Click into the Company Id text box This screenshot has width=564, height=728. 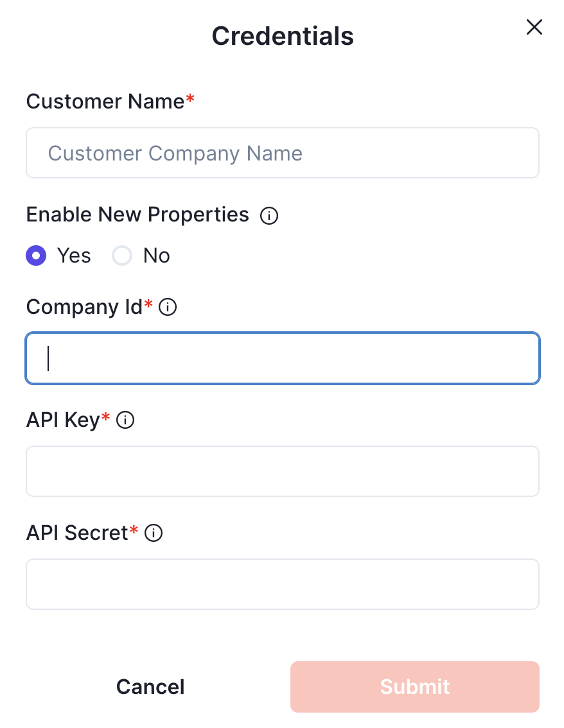283,358
